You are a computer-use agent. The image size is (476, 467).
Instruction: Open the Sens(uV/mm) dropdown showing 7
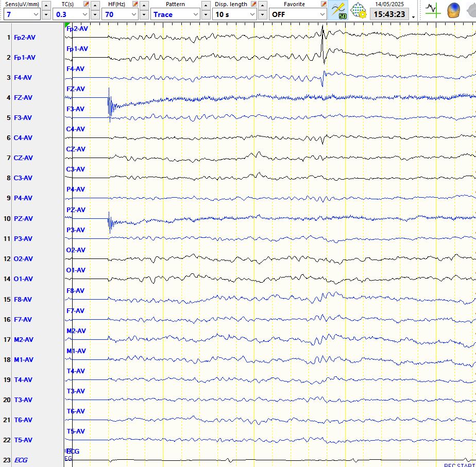tap(21, 14)
